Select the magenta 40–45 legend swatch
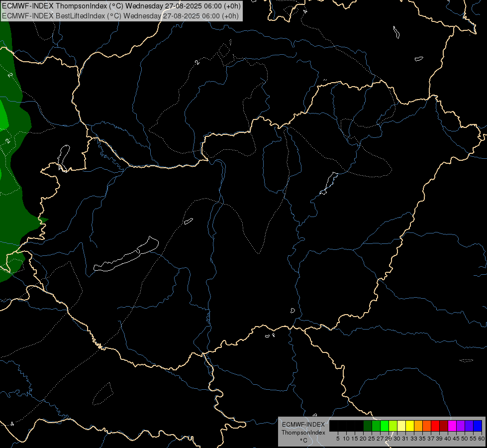The image size is (487, 448). click(x=452, y=426)
